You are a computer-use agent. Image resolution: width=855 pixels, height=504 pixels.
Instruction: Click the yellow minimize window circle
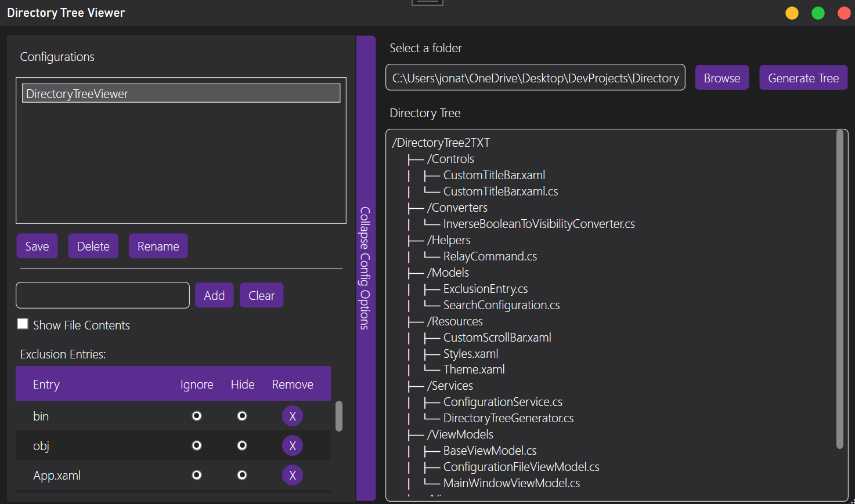(x=792, y=13)
